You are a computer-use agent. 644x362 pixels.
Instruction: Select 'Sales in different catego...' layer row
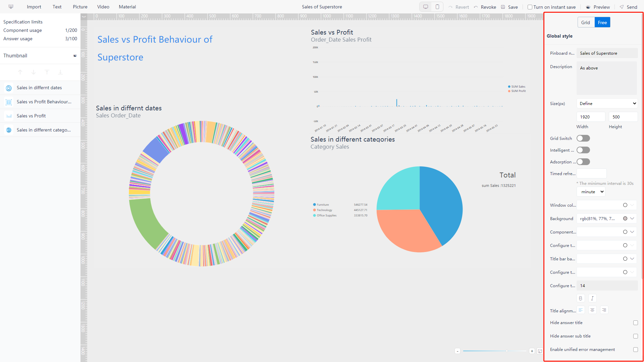tap(40, 130)
